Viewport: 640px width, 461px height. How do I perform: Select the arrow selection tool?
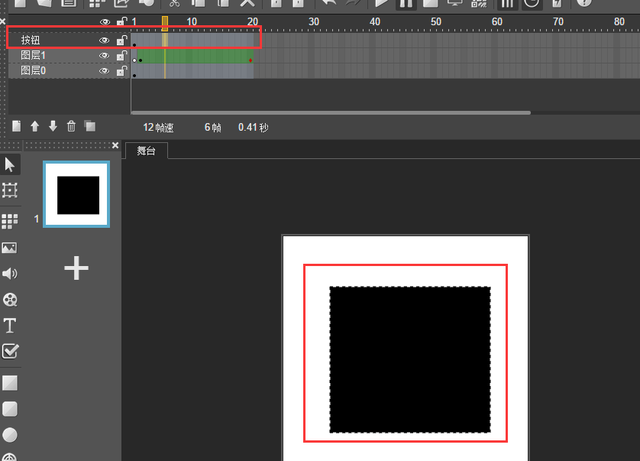[x=10, y=164]
